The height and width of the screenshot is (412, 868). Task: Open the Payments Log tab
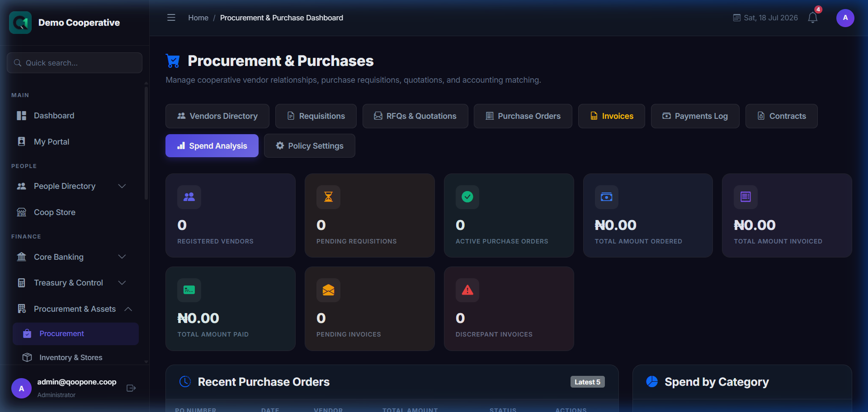pyautogui.click(x=695, y=116)
